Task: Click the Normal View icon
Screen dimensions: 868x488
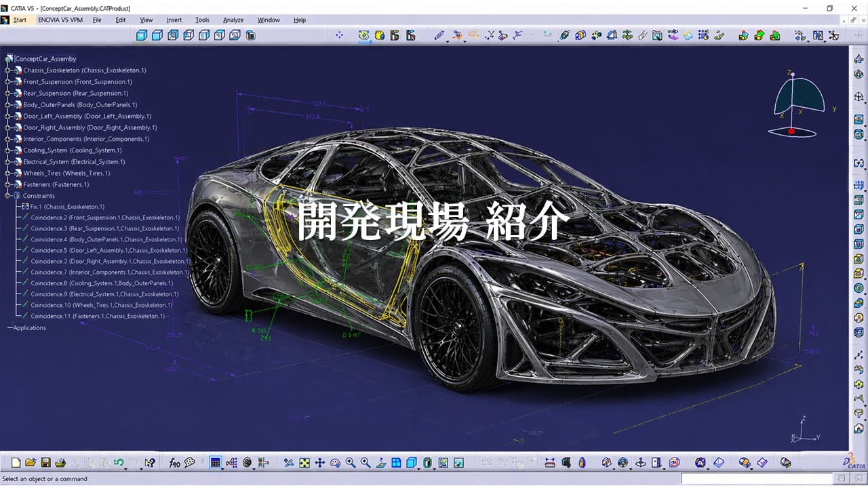Action: (381, 462)
